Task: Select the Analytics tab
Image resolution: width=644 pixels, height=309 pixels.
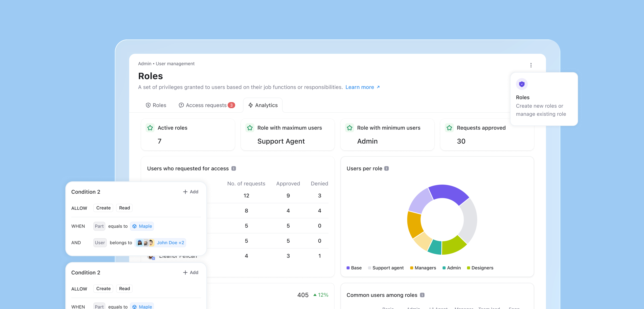Action: [263, 105]
